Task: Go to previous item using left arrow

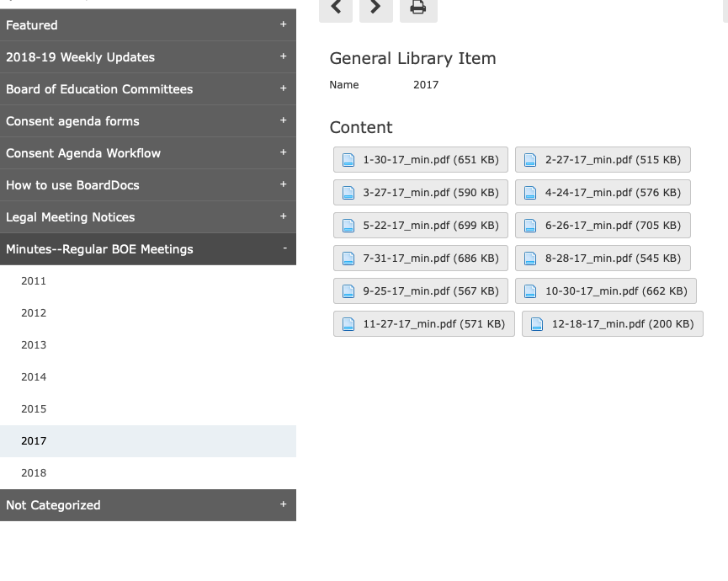Action: pyautogui.click(x=336, y=8)
